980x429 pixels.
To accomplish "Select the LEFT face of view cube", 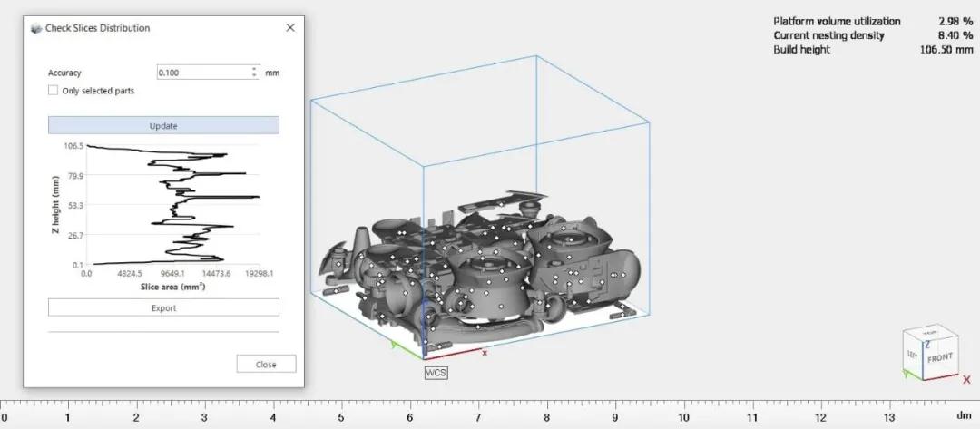I will 912,356.
